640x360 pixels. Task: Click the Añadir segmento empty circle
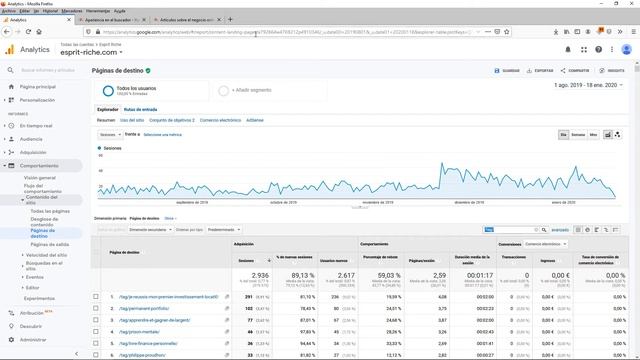click(223, 91)
